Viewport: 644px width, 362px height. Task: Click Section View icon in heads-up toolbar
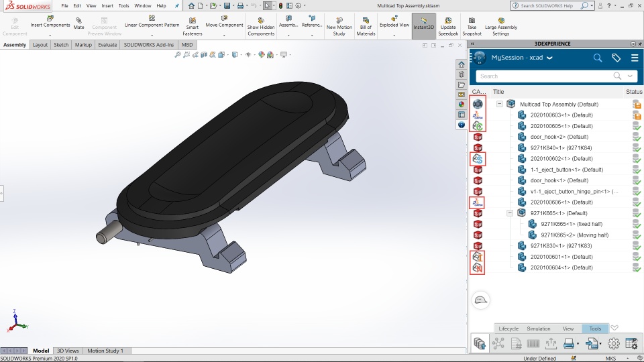pos(204,54)
